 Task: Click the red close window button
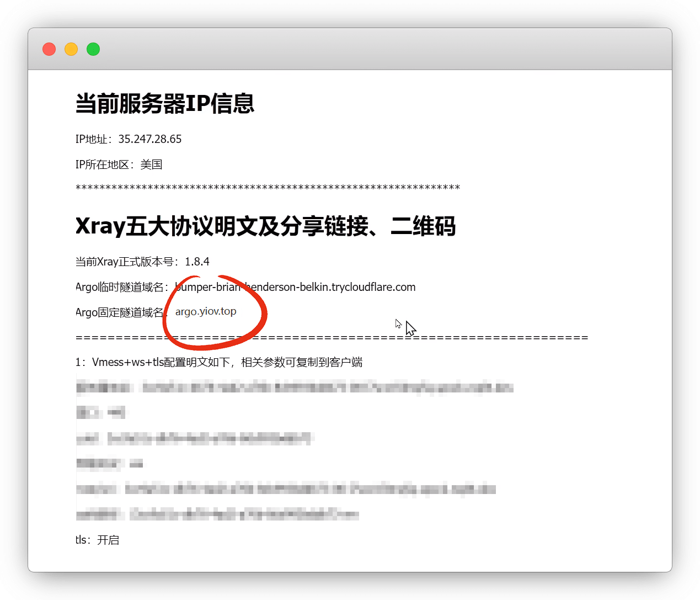[49, 49]
